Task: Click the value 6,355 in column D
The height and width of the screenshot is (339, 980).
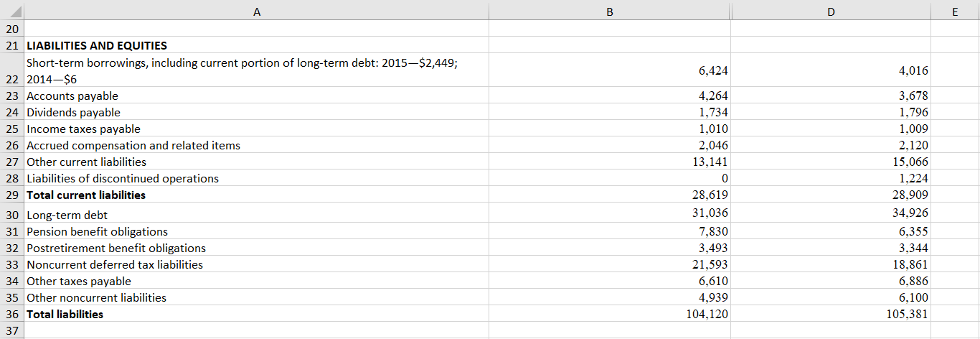Action: [x=913, y=232]
